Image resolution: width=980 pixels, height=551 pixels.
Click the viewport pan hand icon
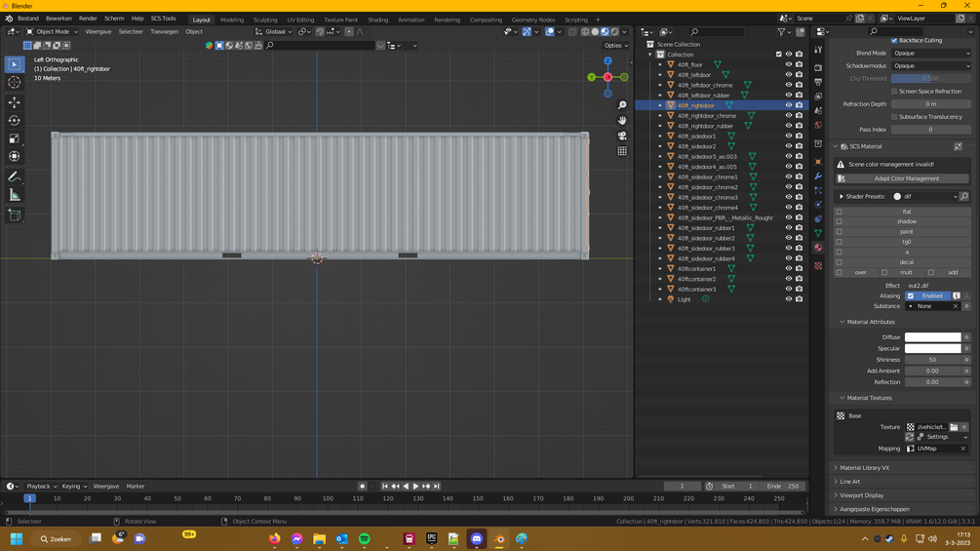coord(622,120)
